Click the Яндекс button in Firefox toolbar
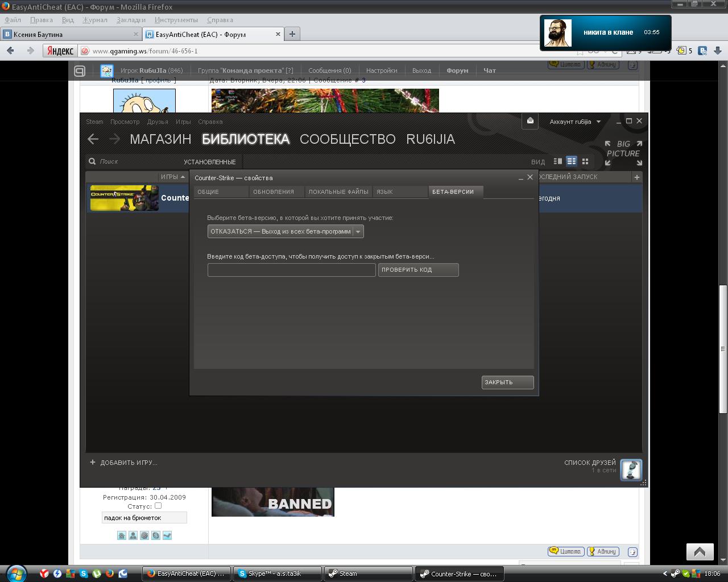 (x=60, y=51)
